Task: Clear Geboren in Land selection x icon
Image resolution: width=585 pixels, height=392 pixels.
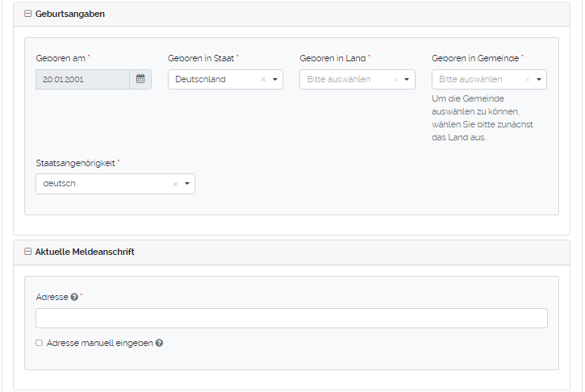Action: (395, 80)
